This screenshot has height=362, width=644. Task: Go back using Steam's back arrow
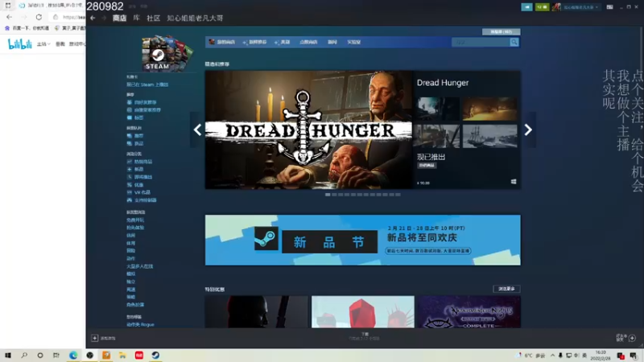(x=93, y=18)
